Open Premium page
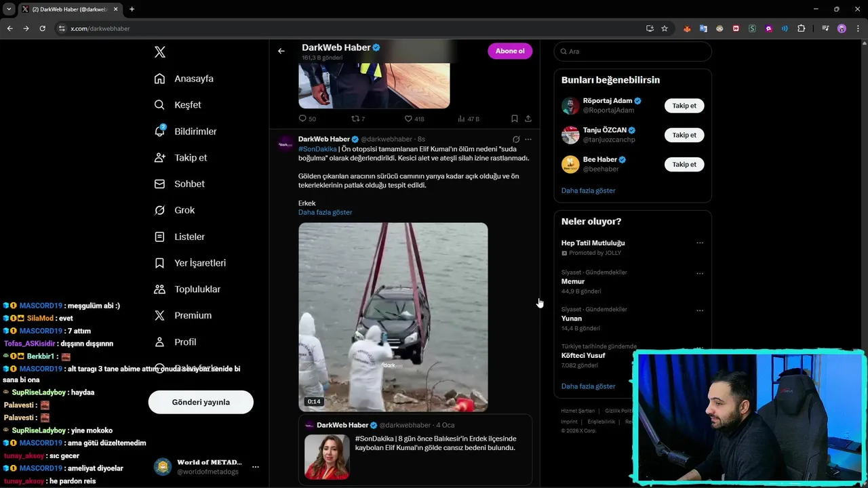 [182, 315]
